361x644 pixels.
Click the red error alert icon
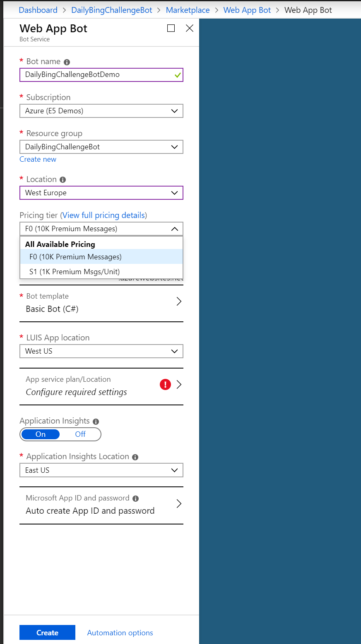point(165,385)
